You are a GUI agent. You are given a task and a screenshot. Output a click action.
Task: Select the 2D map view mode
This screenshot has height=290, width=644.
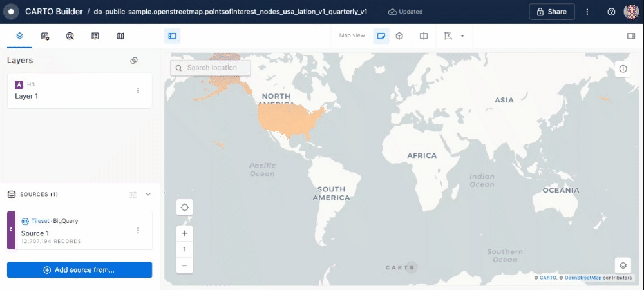coord(381,36)
